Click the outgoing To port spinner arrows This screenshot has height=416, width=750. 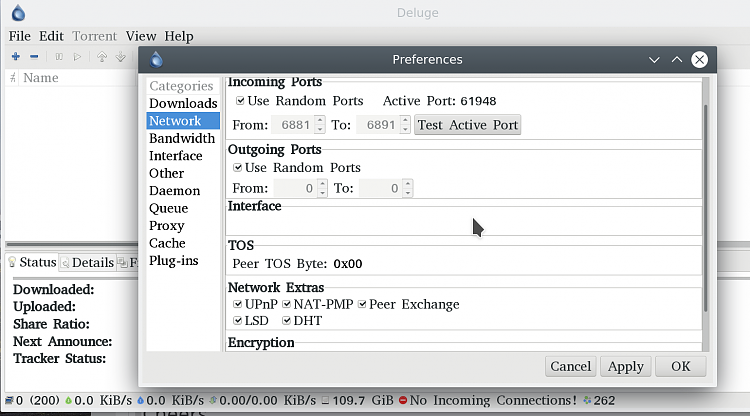pyautogui.click(x=408, y=188)
